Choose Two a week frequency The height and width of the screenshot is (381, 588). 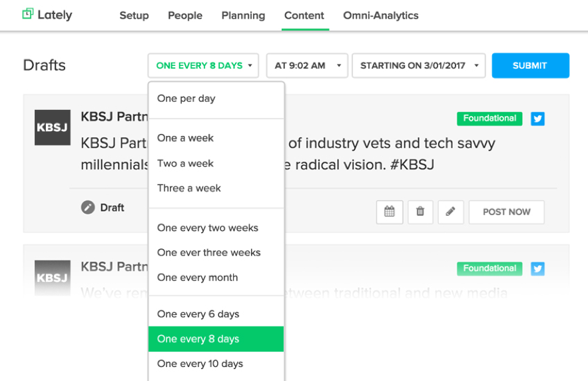(x=185, y=163)
